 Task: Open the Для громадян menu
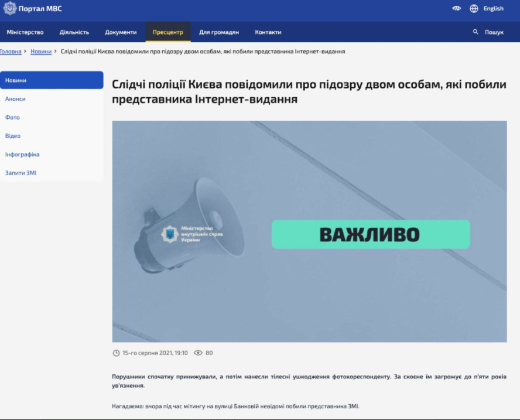(x=219, y=32)
